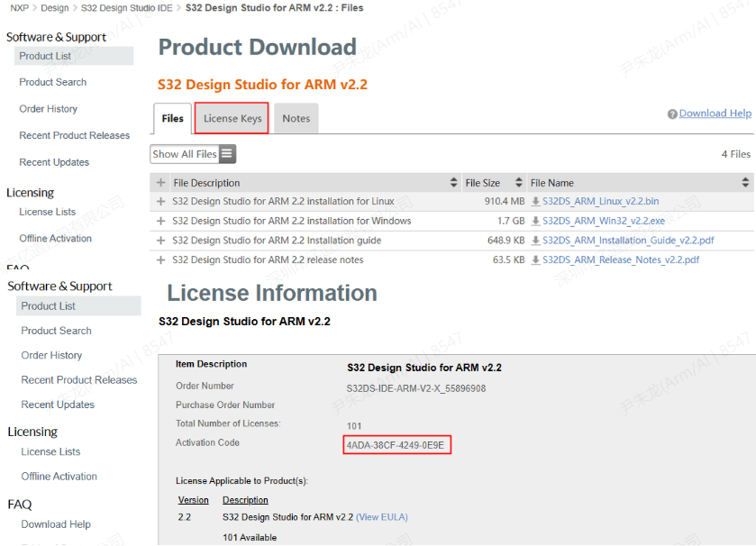The width and height of the screenshot is (756, 546).
Task: Click download icon beside S32DS_ARM_Linux_v2.2.bin
Action: click(535, 202)
